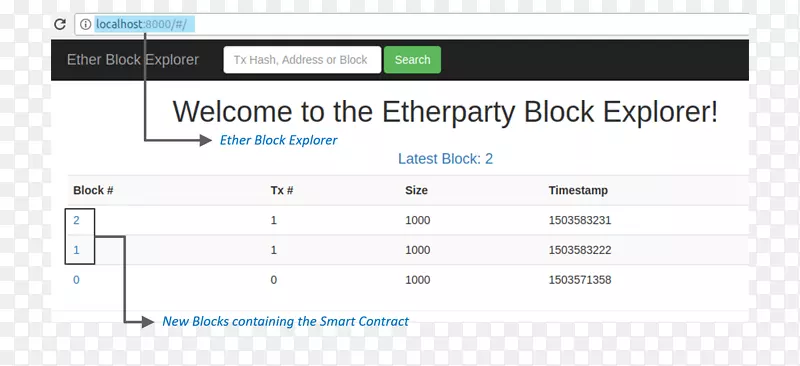Open block number 0 in the table
Viewport: 800px width, 366px height.
point(77,280)
